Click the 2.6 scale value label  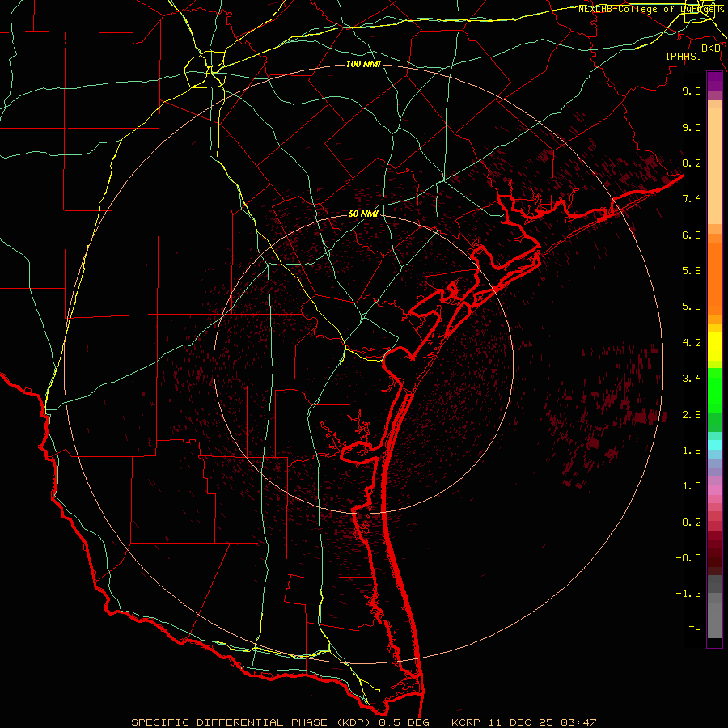click(x=692, y=415)
